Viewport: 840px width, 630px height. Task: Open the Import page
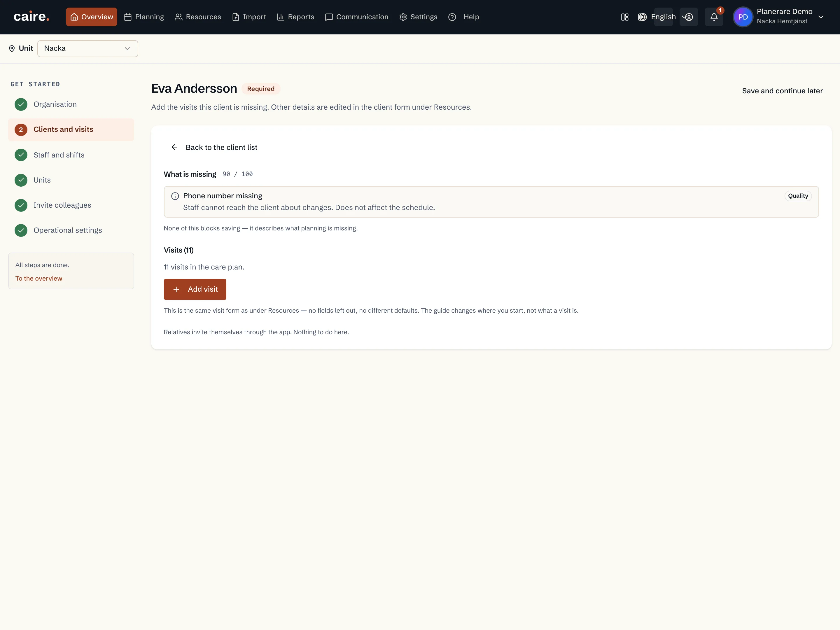click(249, 17)
